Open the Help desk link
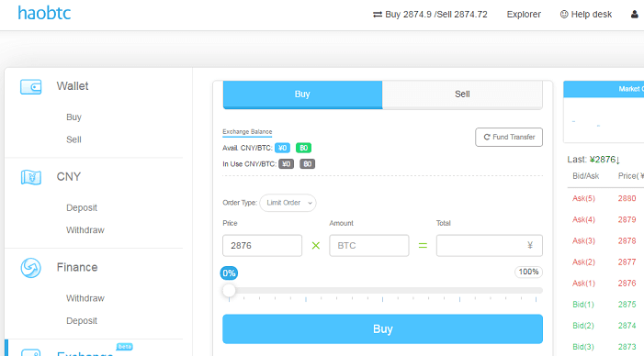 (x=586, y=15)
